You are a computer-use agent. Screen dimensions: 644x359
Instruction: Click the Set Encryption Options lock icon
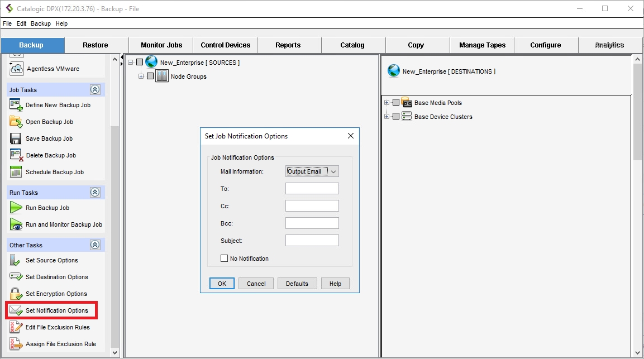point(16,294)
